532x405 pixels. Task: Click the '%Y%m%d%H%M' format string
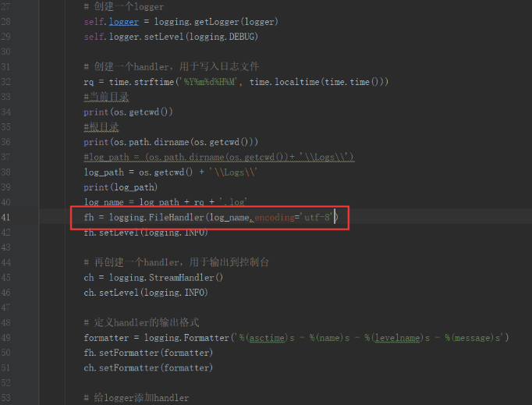point(209,82)
